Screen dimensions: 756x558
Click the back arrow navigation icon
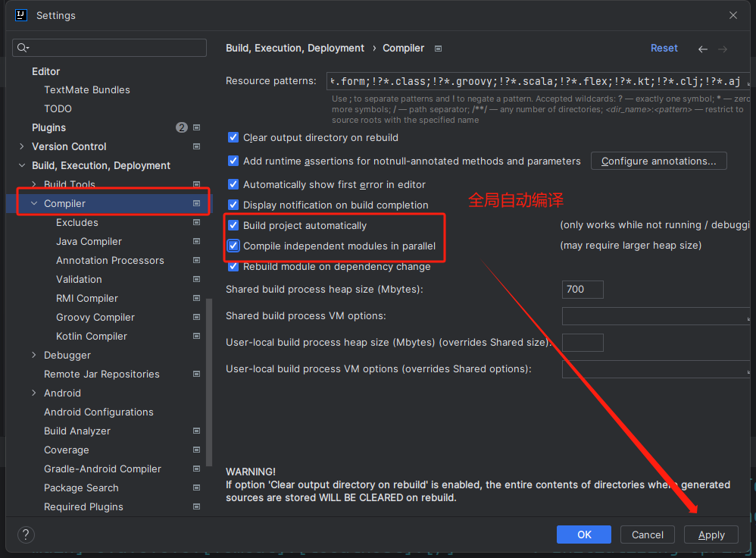click(702, 49)
